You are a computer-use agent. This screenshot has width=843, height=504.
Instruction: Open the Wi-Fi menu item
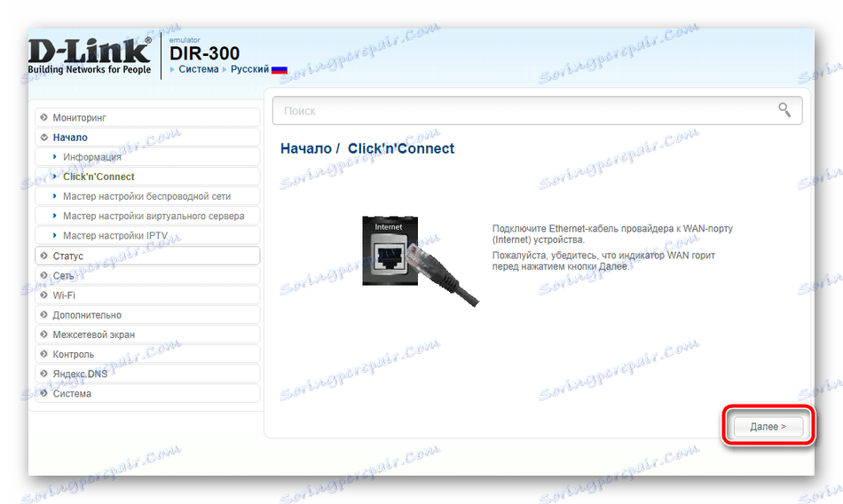click(x=147, y=295)
